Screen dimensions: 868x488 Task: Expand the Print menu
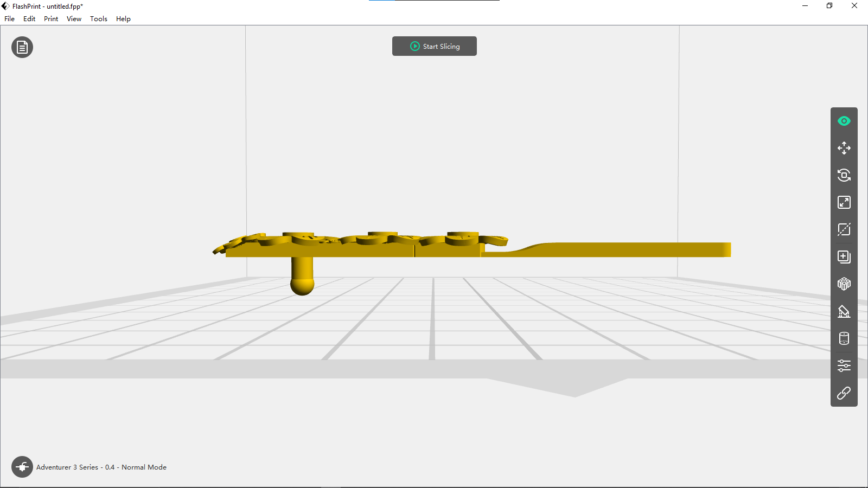pos(51,19)
